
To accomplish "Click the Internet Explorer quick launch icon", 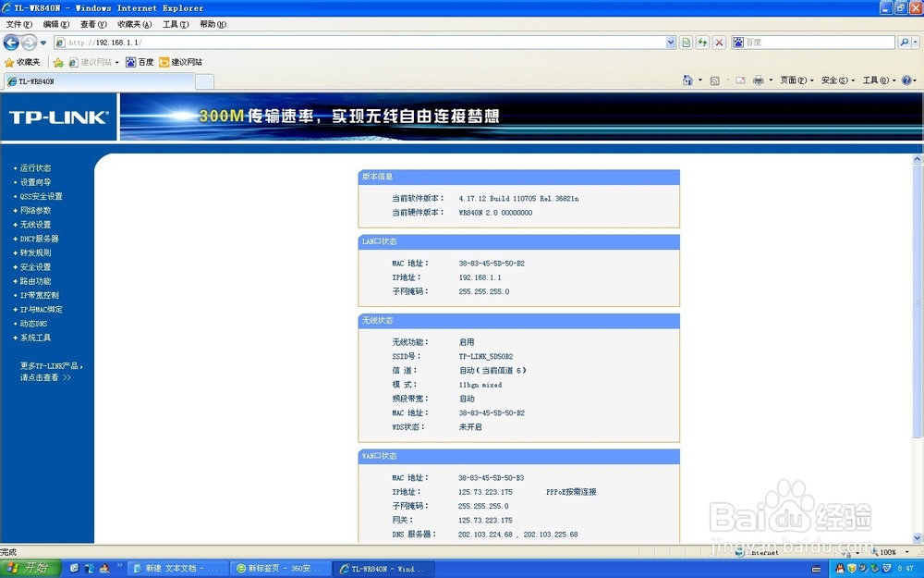I will 74,569.
